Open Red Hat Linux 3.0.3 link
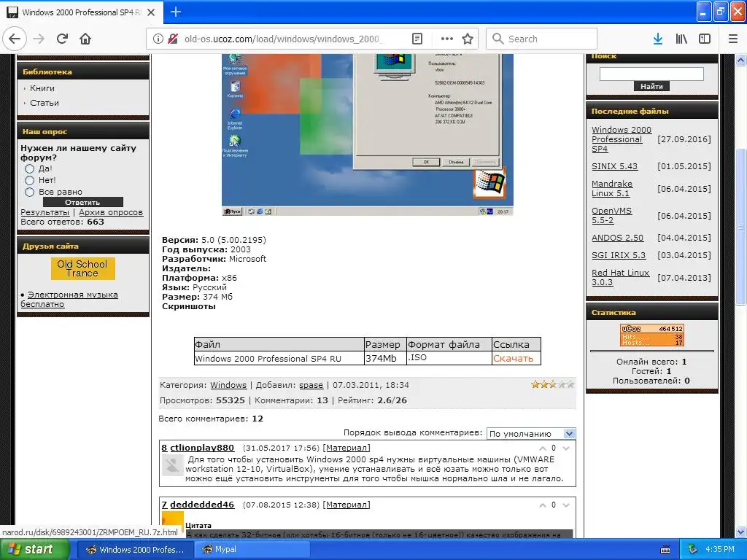Screen dimensions: 747x560 pyautogui.click(x=620, y=278)
